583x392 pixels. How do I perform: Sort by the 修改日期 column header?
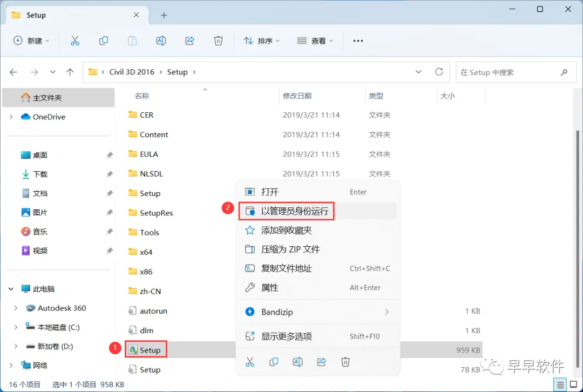pyautogui.click(x=297, y=96)
